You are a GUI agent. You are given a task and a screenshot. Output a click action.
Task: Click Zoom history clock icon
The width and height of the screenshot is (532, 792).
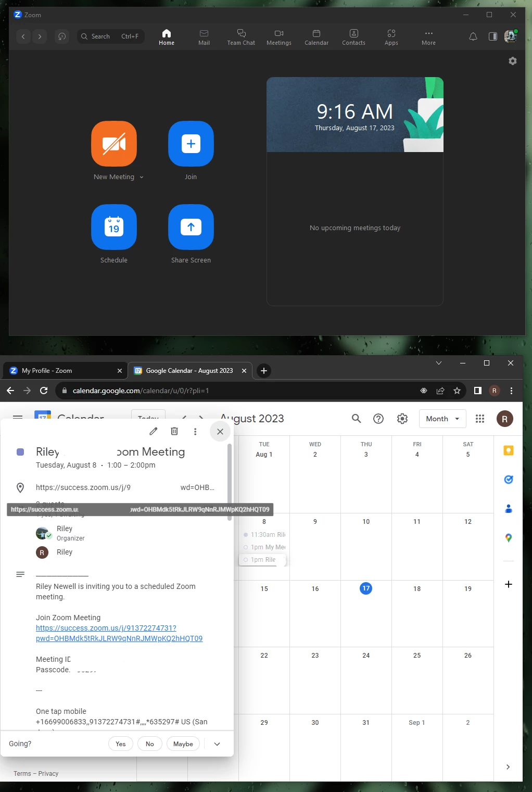[x=62, y=36]
